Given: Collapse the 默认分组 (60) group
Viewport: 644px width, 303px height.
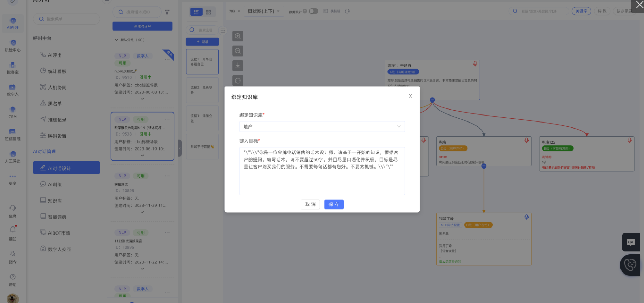Looking at the screenshot, I should pyautogui.click(x=117, y=40).
